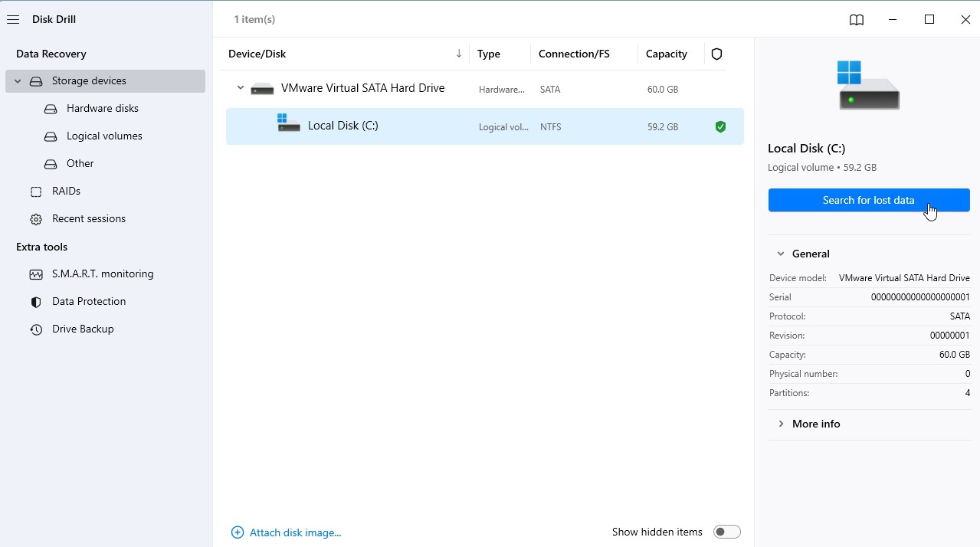Click the Storage devices drive icon

[x=36, y=81]
